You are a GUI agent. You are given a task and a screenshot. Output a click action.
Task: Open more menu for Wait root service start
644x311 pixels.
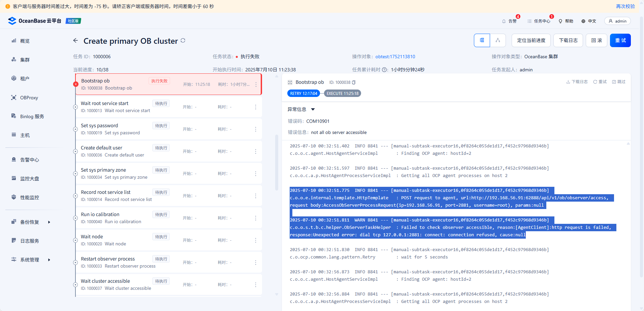(256, 107)
